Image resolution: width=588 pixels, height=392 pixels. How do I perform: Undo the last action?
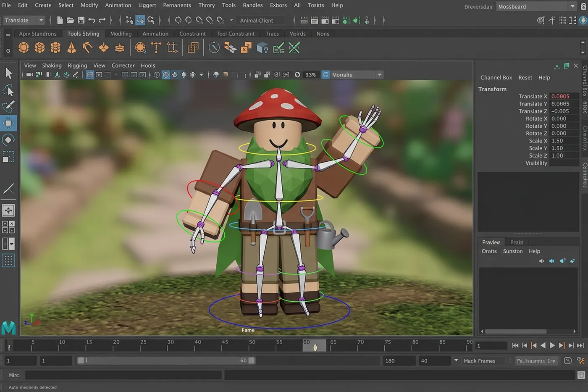tap(92, 20)
